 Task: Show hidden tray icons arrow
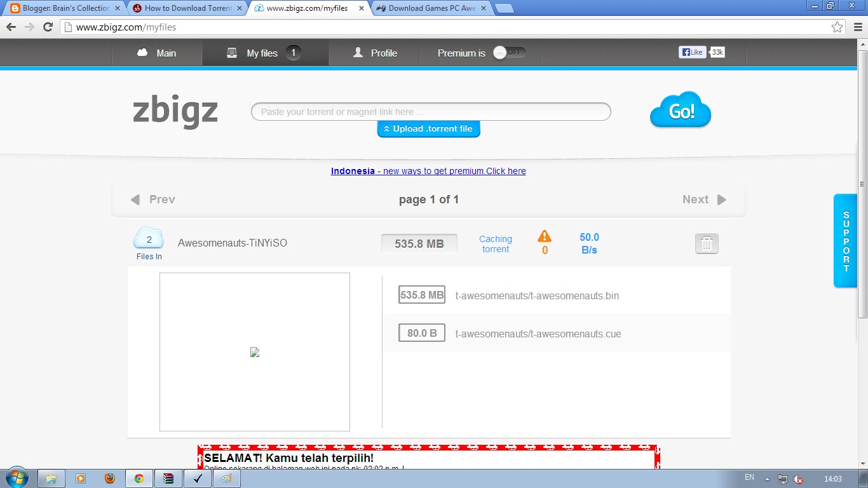click(767, 479)
